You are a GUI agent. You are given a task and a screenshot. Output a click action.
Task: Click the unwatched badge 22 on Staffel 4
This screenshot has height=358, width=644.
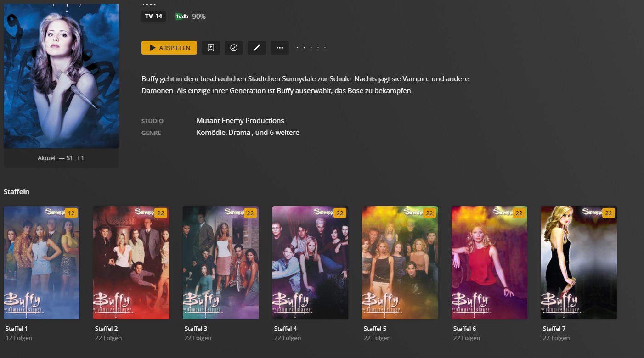(x=339, y=213)
